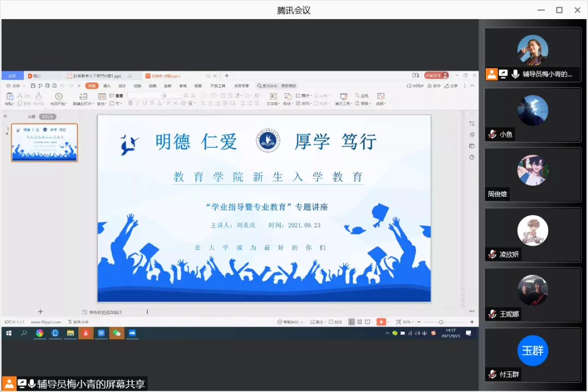Click the save icon in quick toolbar
This screenshot has height=392, width=588.
click(x=34, y=85)
